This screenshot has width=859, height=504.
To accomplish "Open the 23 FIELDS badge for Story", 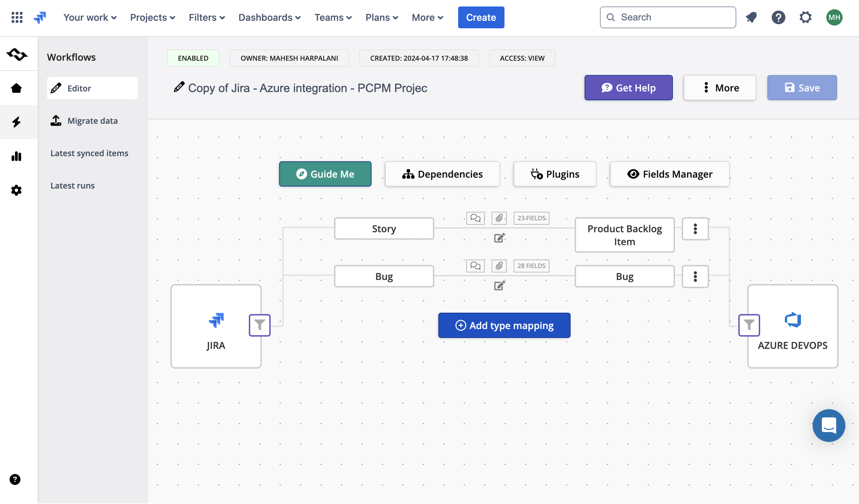I will click(531, 218).
